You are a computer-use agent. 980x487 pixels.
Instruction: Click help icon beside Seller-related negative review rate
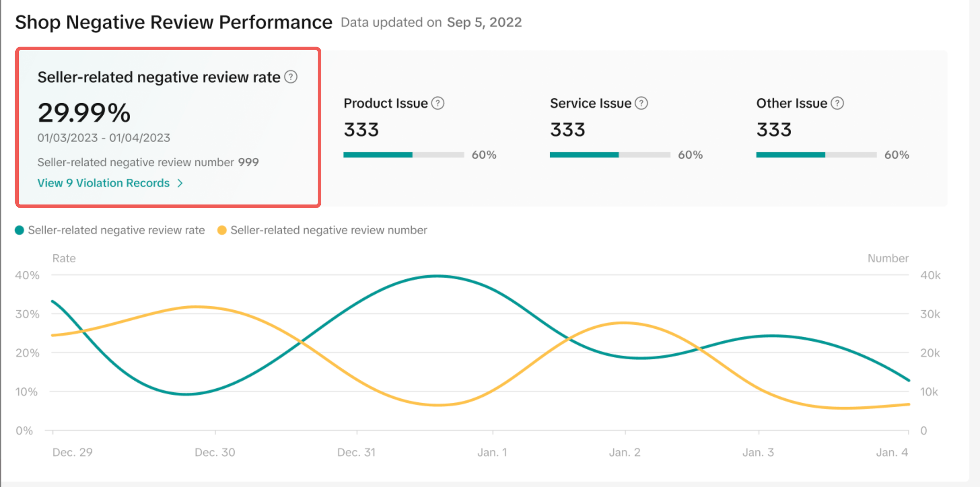[291, 77]
